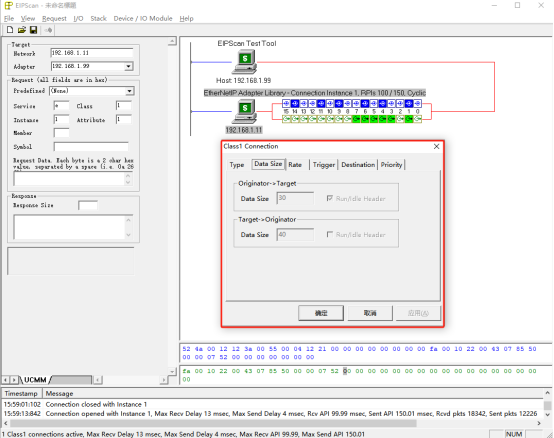Toggle blue output bit 12 icon
The image size is (554, 438).
312,103
